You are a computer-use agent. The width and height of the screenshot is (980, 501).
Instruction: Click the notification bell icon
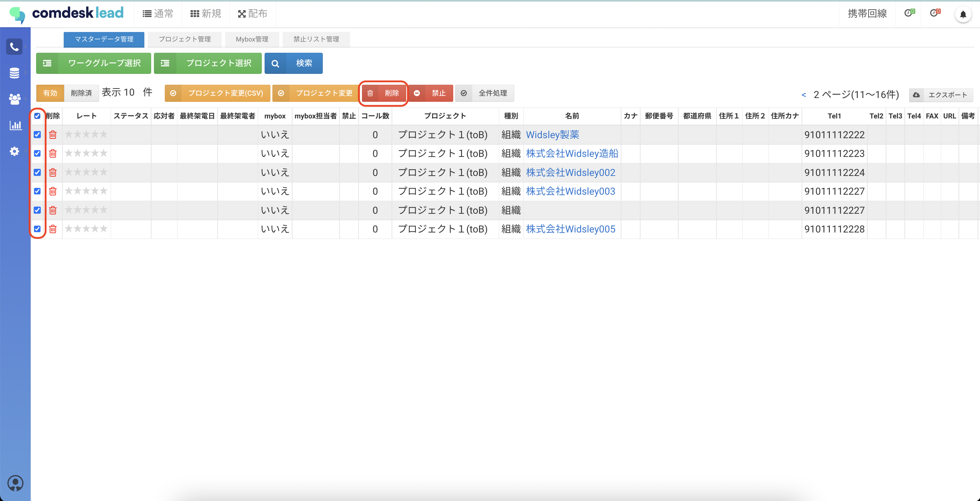963,14
